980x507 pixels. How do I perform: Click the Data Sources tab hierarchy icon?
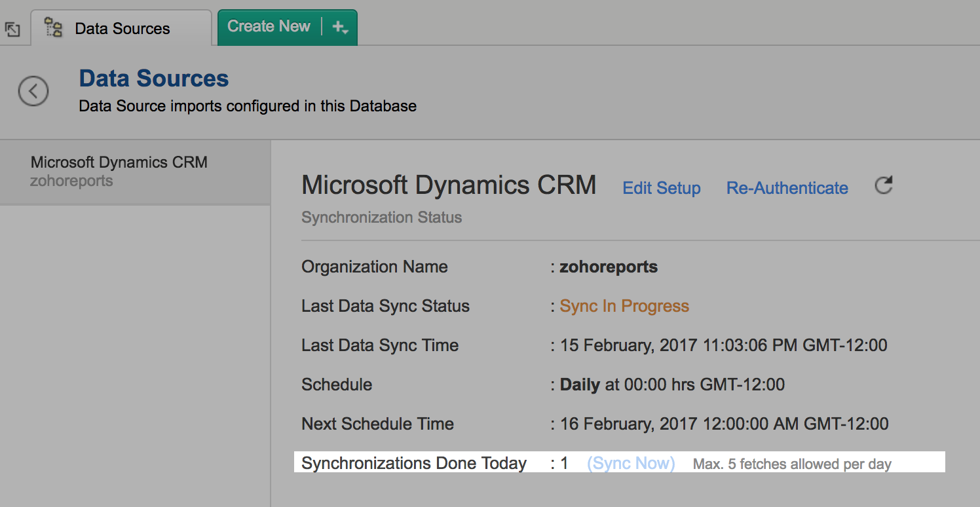(53, 28)
